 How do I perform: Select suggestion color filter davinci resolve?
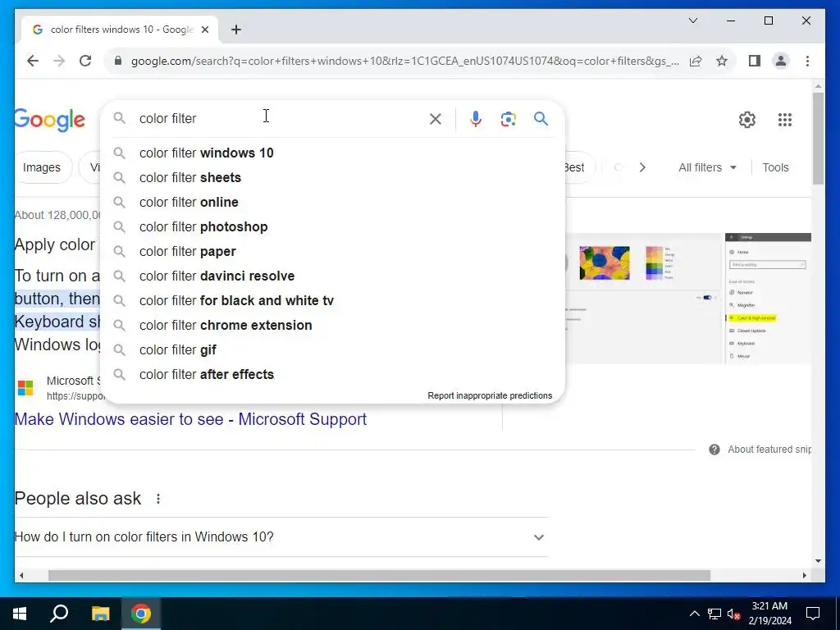click(332, 276)
